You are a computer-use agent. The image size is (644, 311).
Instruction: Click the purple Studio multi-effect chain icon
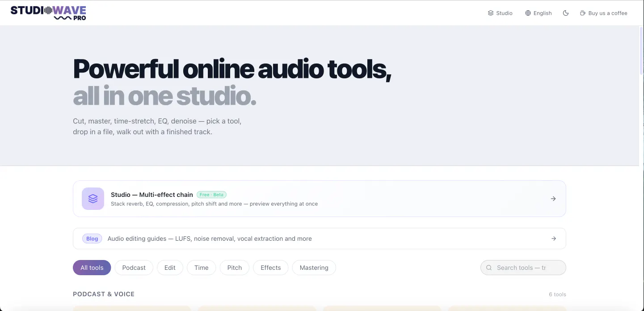point(93,199)
